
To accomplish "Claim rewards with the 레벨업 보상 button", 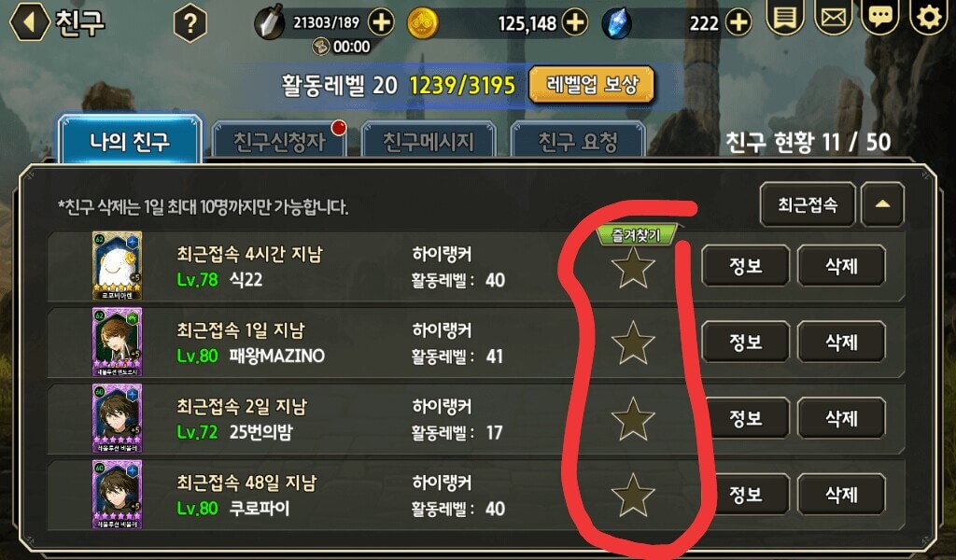I will click(591, 84).
